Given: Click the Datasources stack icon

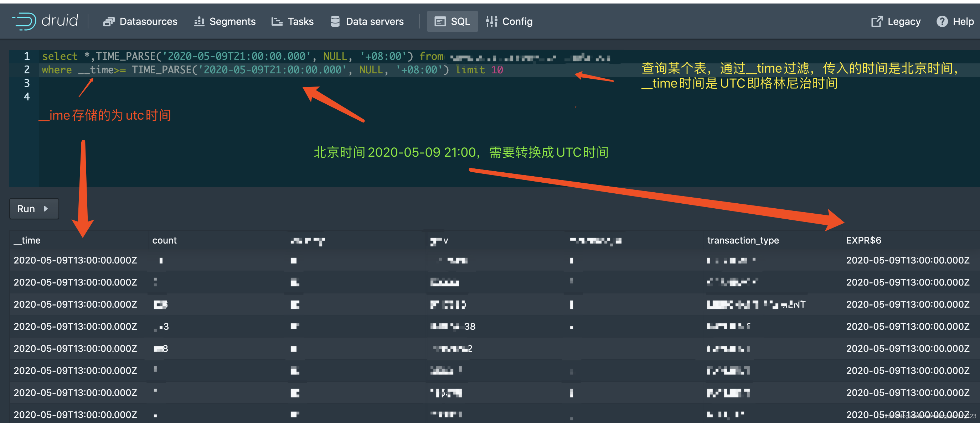Looking at the screenshot, I should [108, 22].
